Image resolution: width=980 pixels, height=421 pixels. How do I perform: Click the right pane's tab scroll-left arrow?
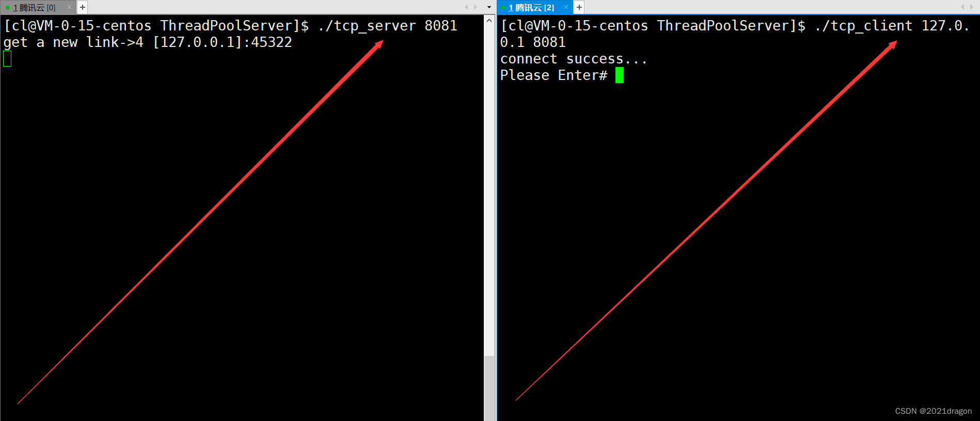click(x=962, y=7)
